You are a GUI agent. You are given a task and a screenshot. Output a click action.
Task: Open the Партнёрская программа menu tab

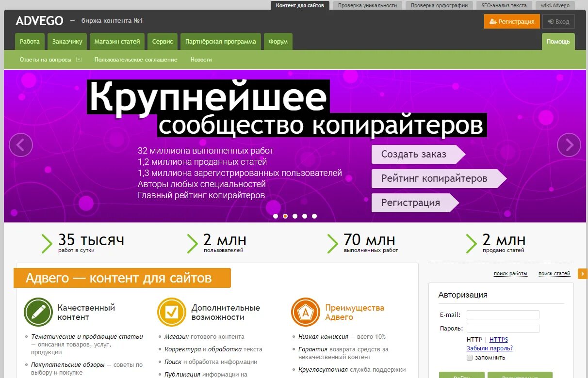[x=221, y=42]
